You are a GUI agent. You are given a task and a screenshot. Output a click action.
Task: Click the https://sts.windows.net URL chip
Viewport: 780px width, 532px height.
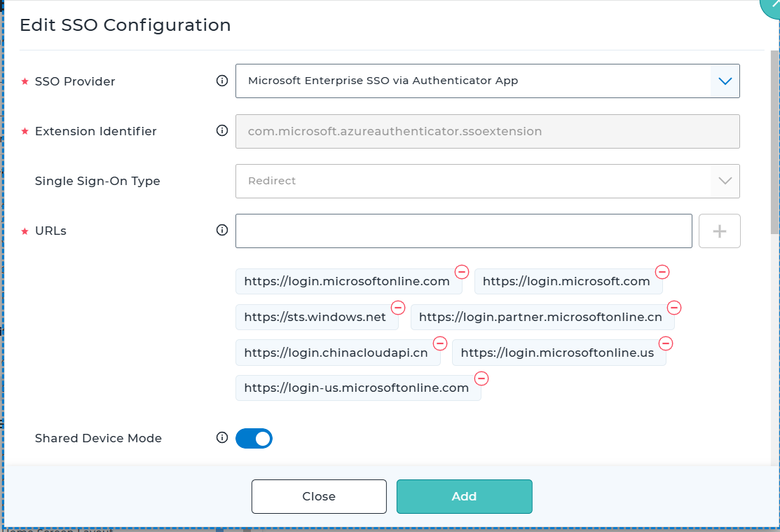click(x=317, y=317)
